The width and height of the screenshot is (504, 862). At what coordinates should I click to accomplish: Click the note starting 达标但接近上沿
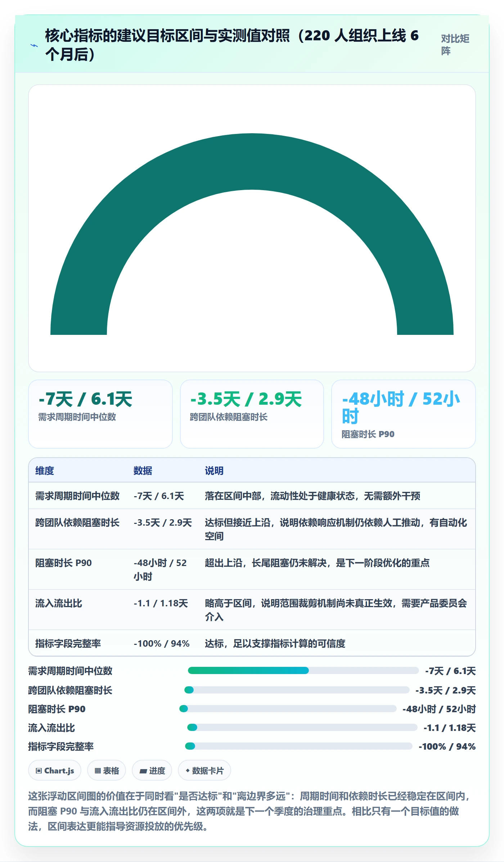click(336, 529)
